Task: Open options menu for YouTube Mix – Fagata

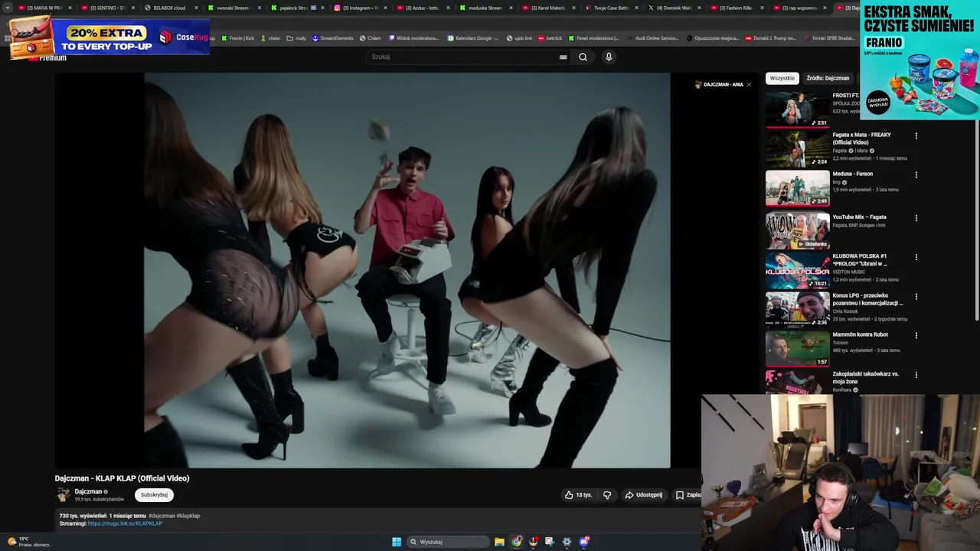Action: point(916,218)
